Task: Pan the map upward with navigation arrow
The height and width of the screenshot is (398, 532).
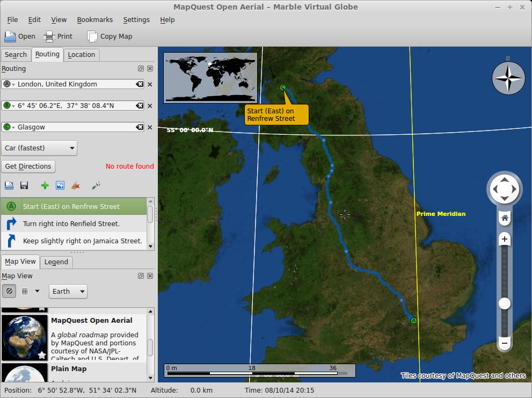Action: (505, 179)
